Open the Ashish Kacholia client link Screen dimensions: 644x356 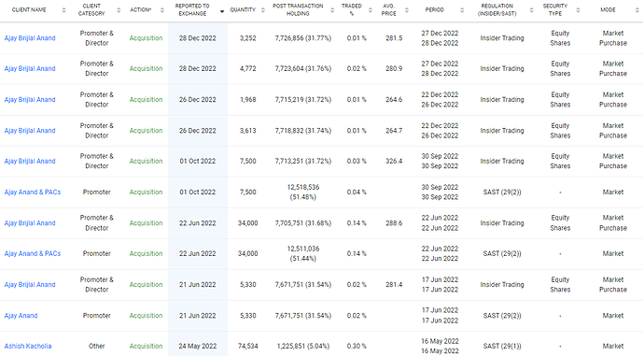(x=28, y=346)
